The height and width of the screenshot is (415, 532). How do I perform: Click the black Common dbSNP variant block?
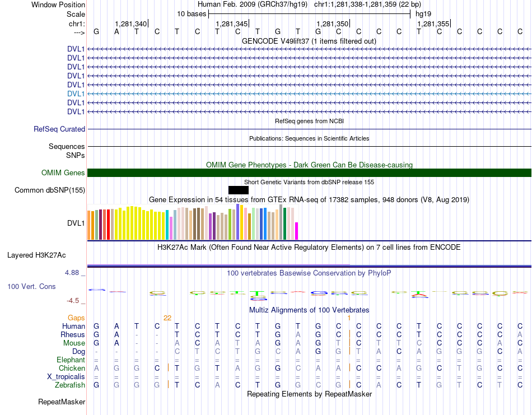click(239, 190)
